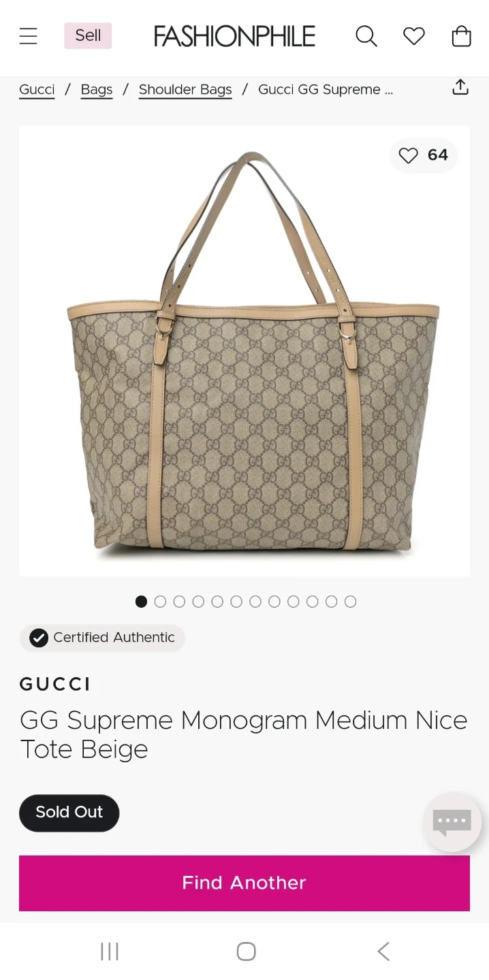Open the Shoulder Bags breadcrumb link

tap(185, 90)
